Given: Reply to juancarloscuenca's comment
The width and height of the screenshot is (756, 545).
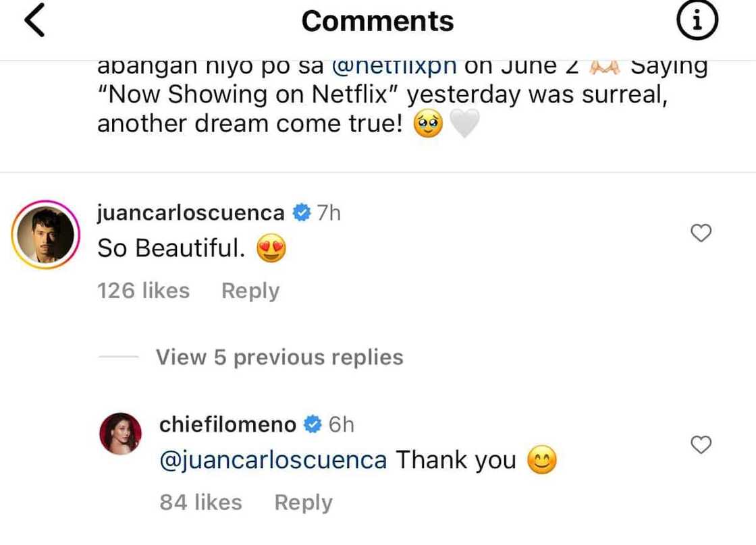Looking at the screenshot, I should [250, 290].
